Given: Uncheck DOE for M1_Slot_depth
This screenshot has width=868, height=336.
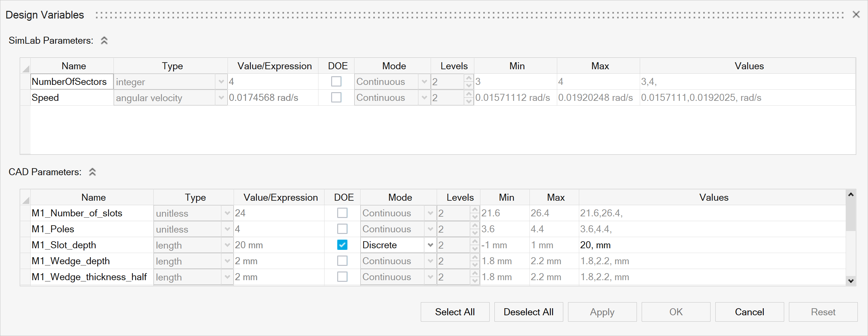Looking at the screenshot, I should (x=342, y=245).
